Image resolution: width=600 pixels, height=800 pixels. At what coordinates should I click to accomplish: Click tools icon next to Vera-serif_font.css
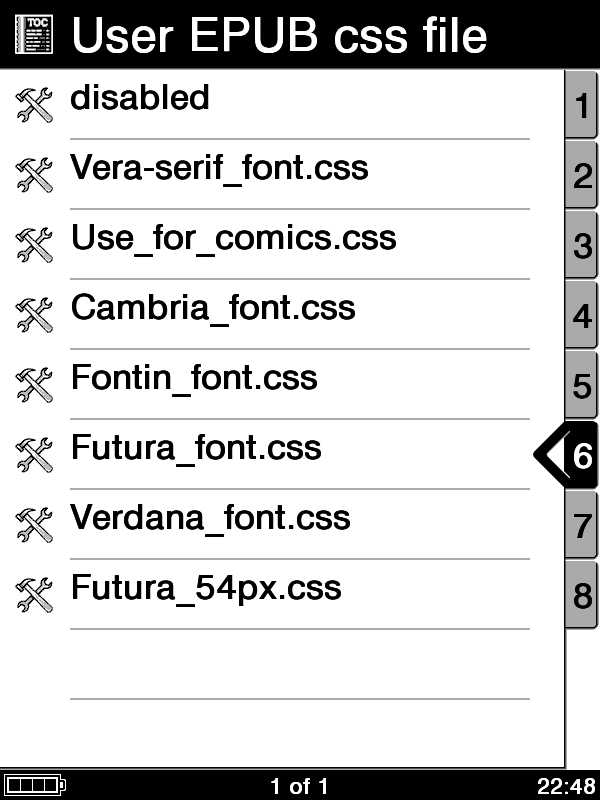click(x=35, y=174)
